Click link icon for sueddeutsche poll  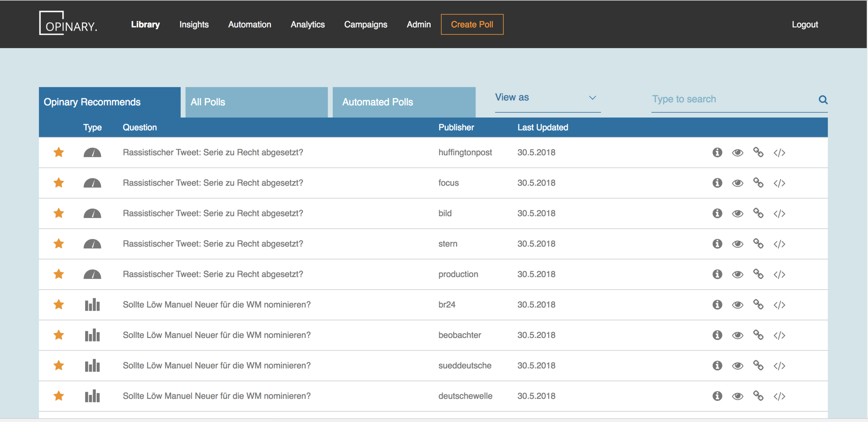coord(758,365)
